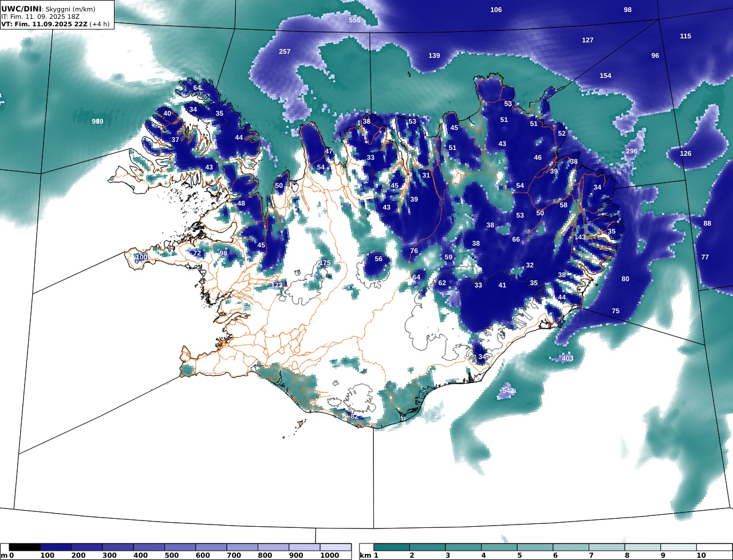Click the visibility value 48 on the map

click(x=241, y=203)
